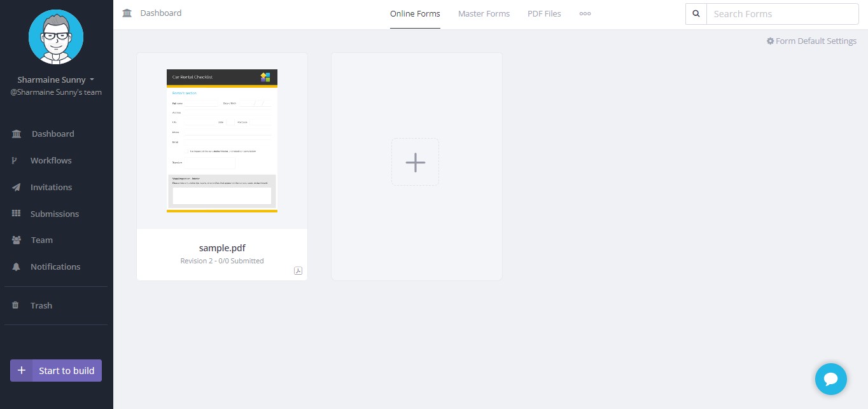
Task: Click inside the Search Forms field
Action: point(781,14)
